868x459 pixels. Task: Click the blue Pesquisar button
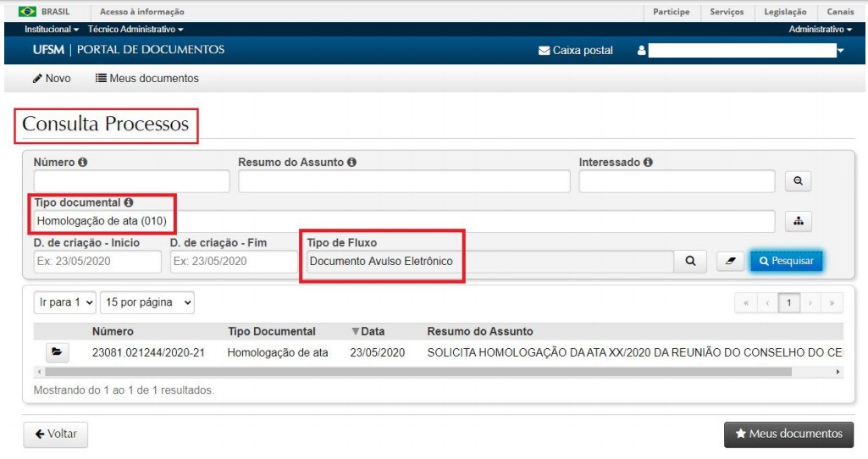point(786,262)
